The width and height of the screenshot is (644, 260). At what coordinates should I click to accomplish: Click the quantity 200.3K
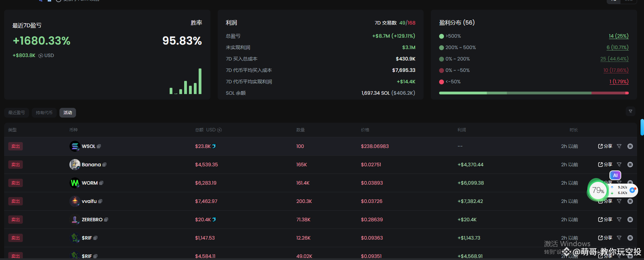(304, 201)
